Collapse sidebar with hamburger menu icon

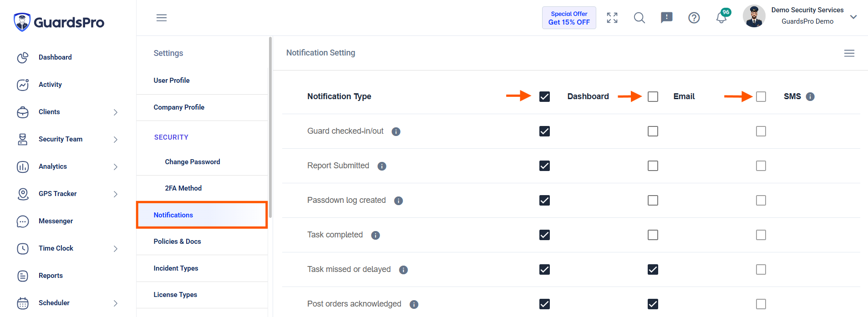click(162, 18)
